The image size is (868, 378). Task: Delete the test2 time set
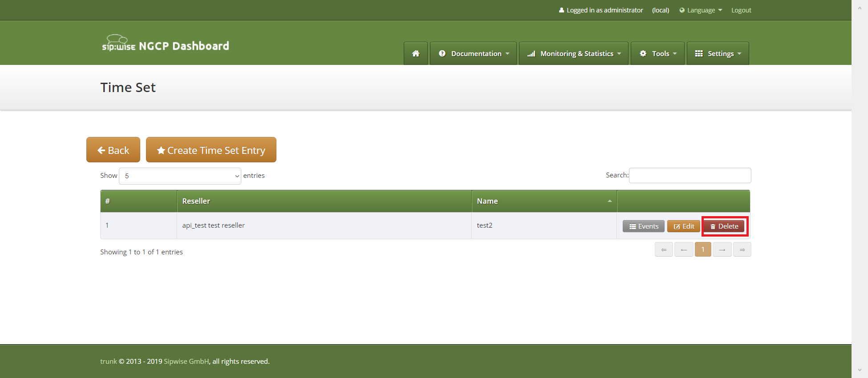point(724,226)
